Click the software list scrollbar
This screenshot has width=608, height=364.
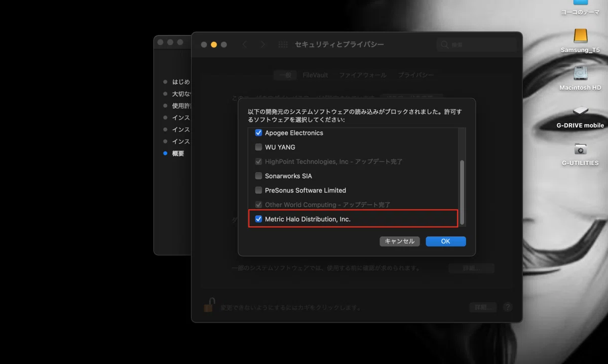click(x=462, y=193)
